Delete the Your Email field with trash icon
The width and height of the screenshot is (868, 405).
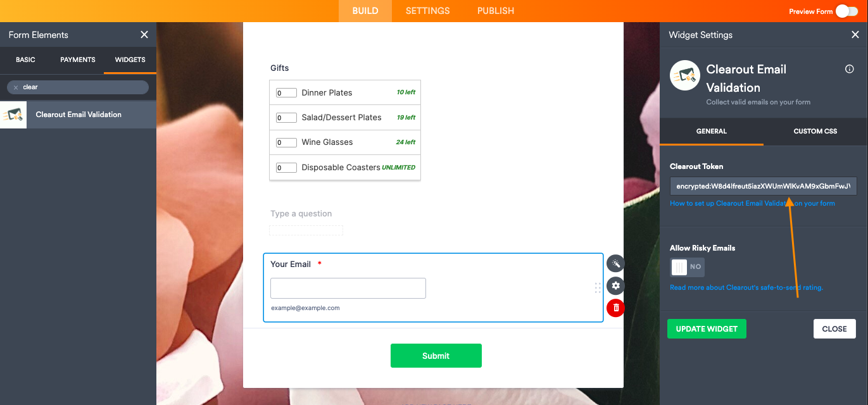pos(615,308)
